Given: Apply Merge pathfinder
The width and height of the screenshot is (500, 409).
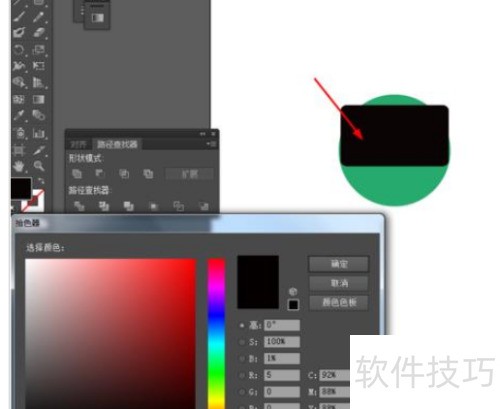Looking at the screenshot, I should click(x=129, y=206).
